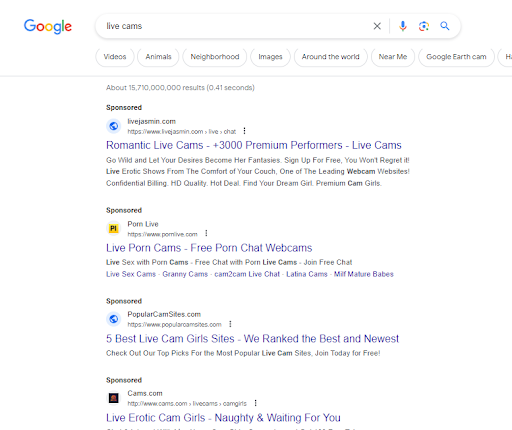Select the Near Me filter chip

(393, 57)
